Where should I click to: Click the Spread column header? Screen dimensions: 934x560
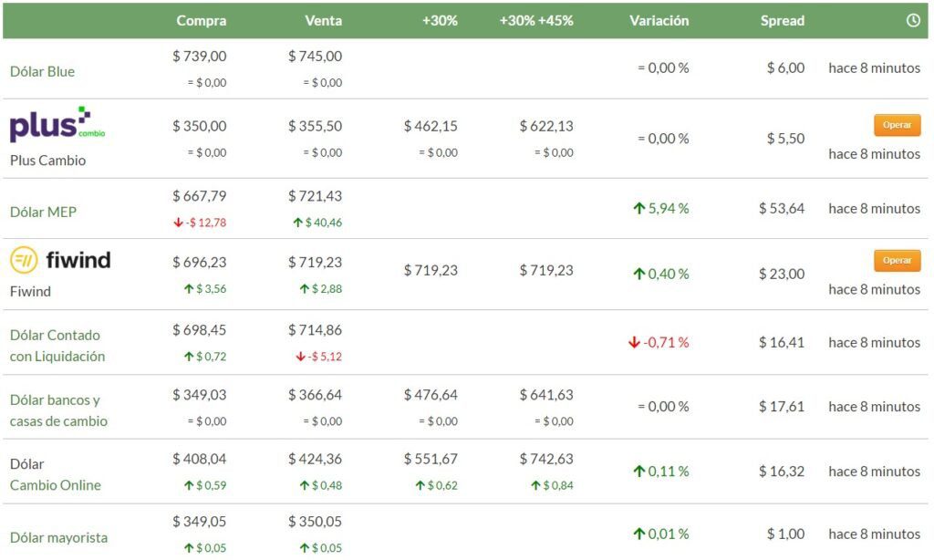tap(782, 20)
